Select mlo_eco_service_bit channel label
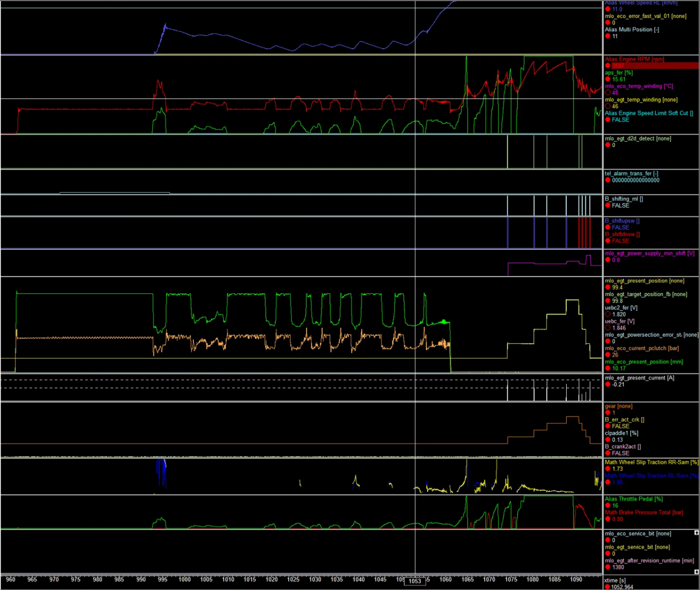Viewport: 700px width, 590px height. pos(638,534)
